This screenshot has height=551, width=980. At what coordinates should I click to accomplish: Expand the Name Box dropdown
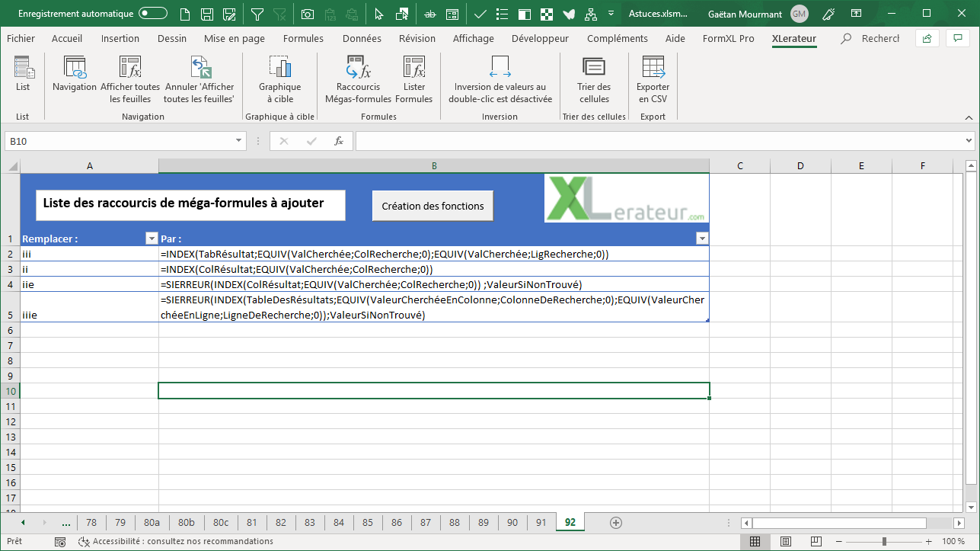click(238, 141)
